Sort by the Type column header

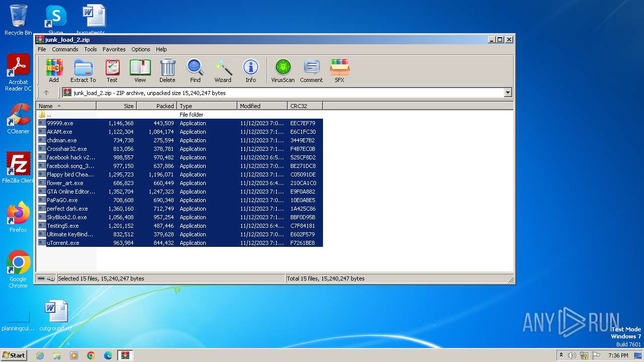pyautogui.click(x=207, y=106)
